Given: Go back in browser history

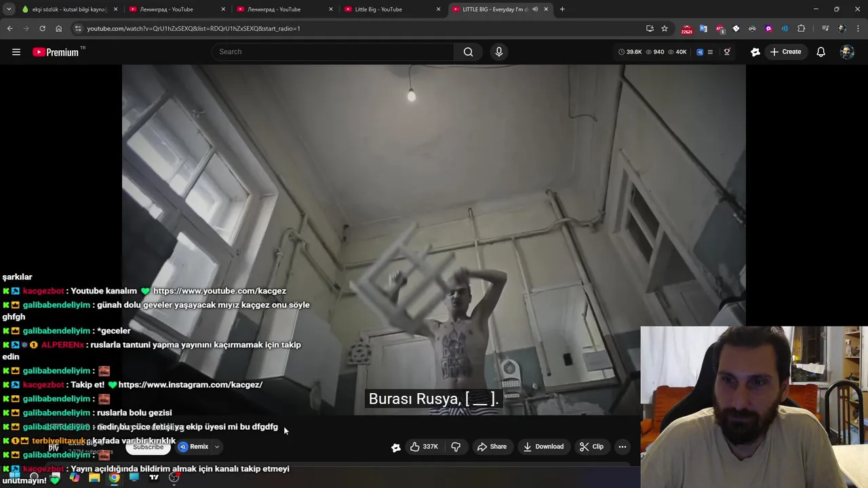Looking at the screenshot, I should [x=9, y=28].
